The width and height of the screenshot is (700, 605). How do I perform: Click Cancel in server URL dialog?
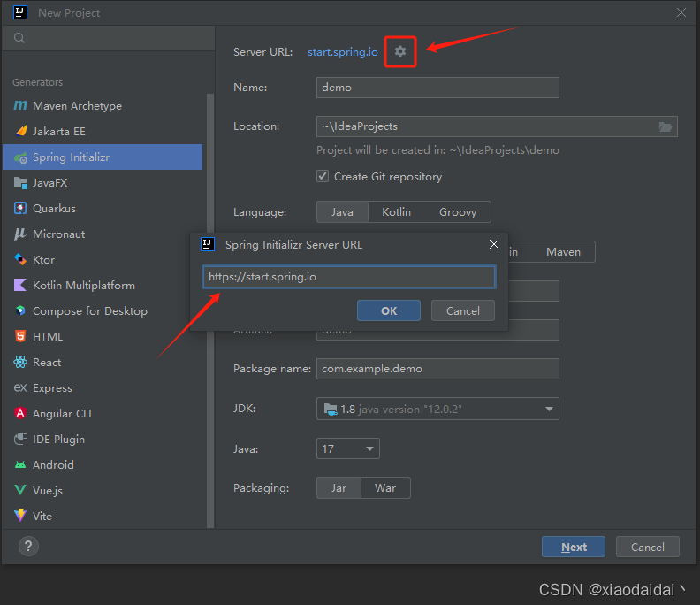[463, 310]
